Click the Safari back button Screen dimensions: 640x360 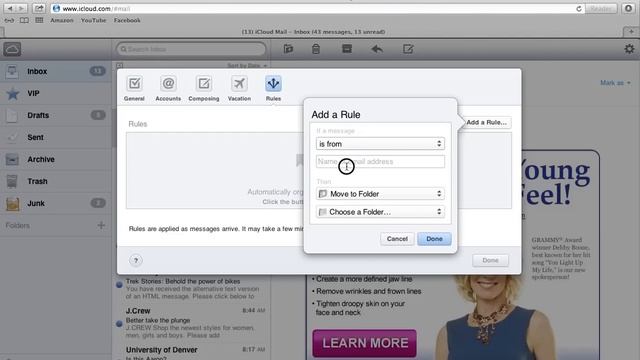[x=9, y=9]
